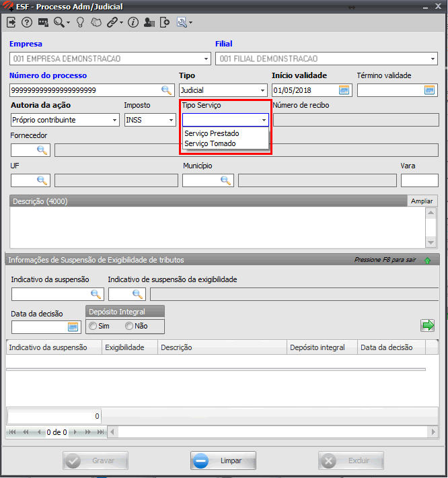Click green up arrow in suspension header

428,261
